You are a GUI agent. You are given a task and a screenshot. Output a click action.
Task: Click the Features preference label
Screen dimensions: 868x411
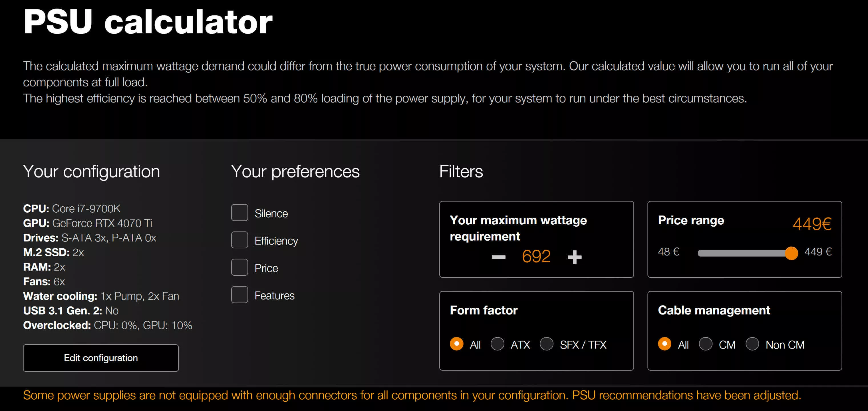point(274,295)
